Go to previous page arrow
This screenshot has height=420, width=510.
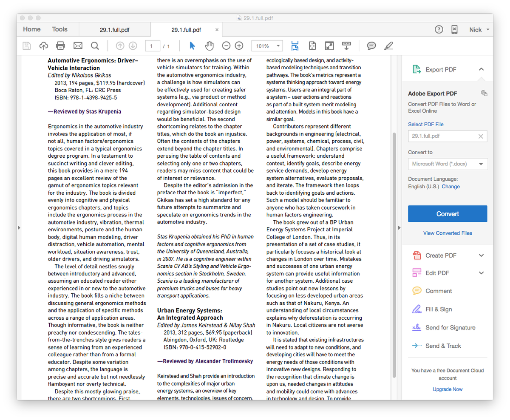pos(120,45)
